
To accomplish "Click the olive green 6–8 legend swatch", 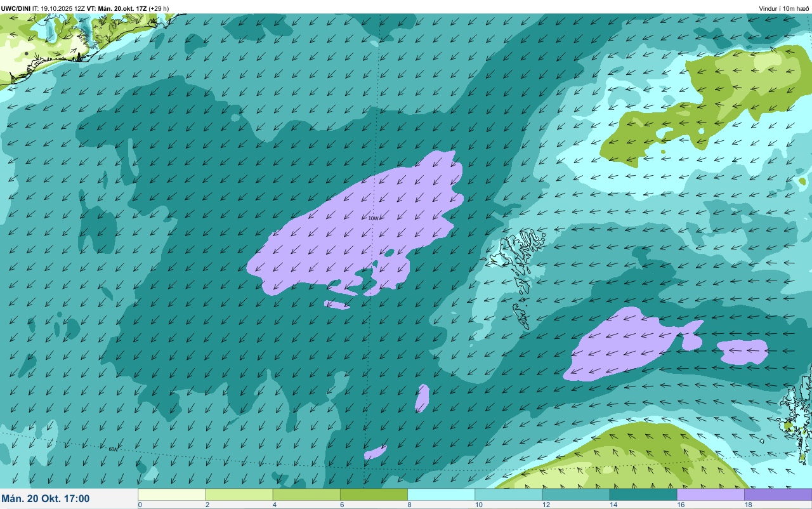I will tap(374, 494).
